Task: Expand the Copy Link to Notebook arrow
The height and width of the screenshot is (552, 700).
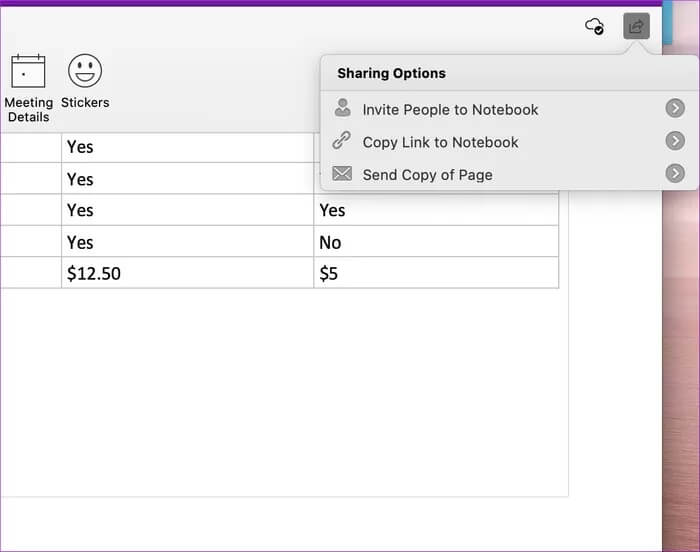Action: 675,142
